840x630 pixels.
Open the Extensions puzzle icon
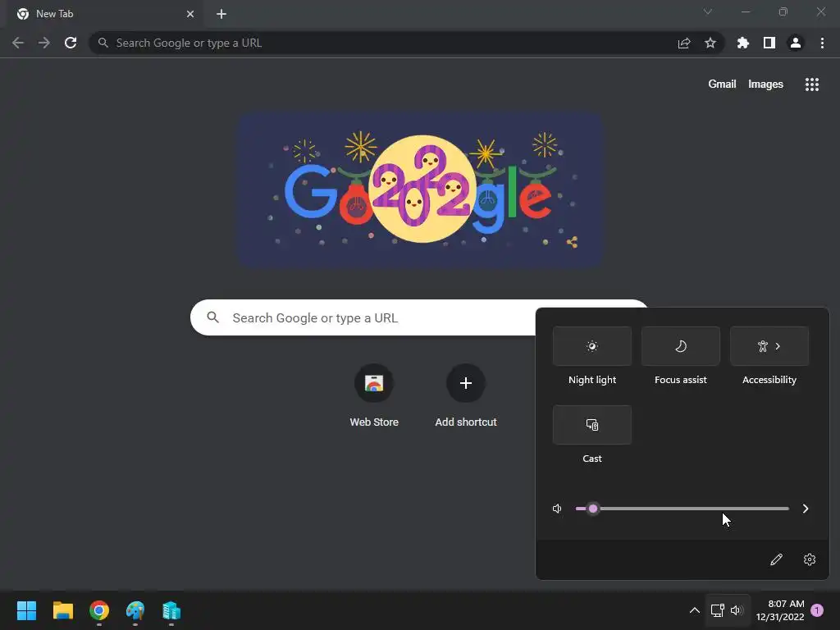coord(743,43)
